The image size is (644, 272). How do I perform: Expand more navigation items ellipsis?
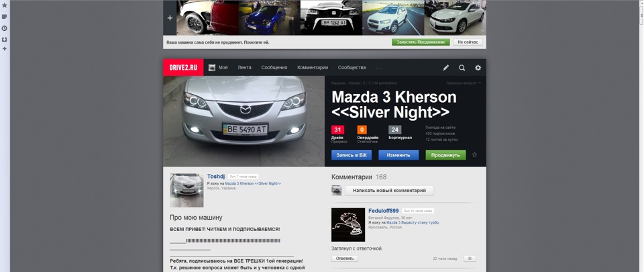[x=378, y=69]
